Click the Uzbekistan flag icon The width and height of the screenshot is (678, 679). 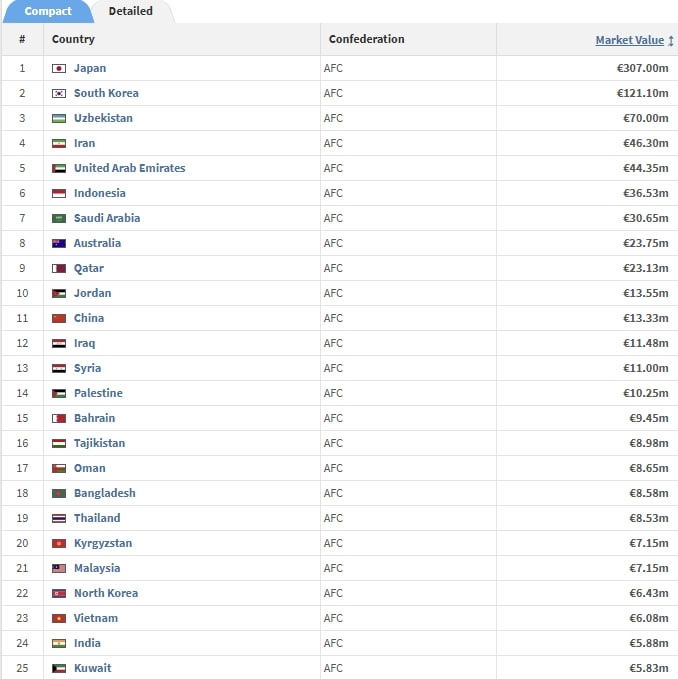pyautogui.click(x=59, y=119)
